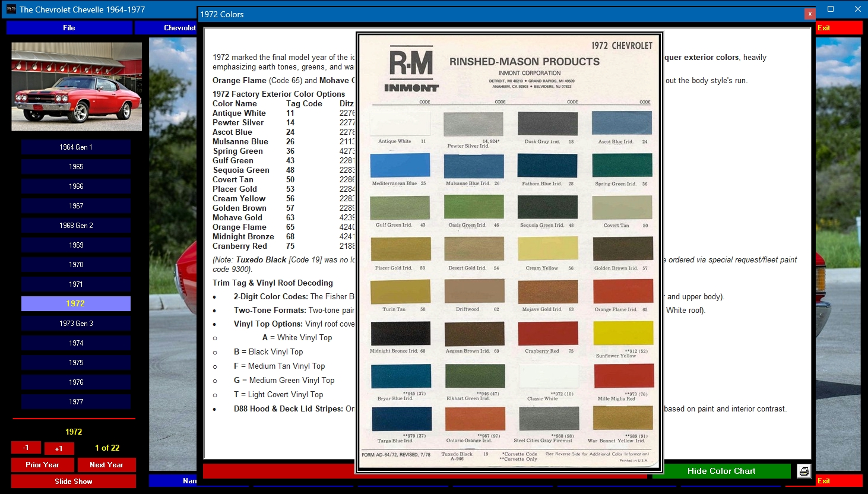
Task: Click the "G = Medium Green Vinyl Top" line
Action: (x=284, y=381)
